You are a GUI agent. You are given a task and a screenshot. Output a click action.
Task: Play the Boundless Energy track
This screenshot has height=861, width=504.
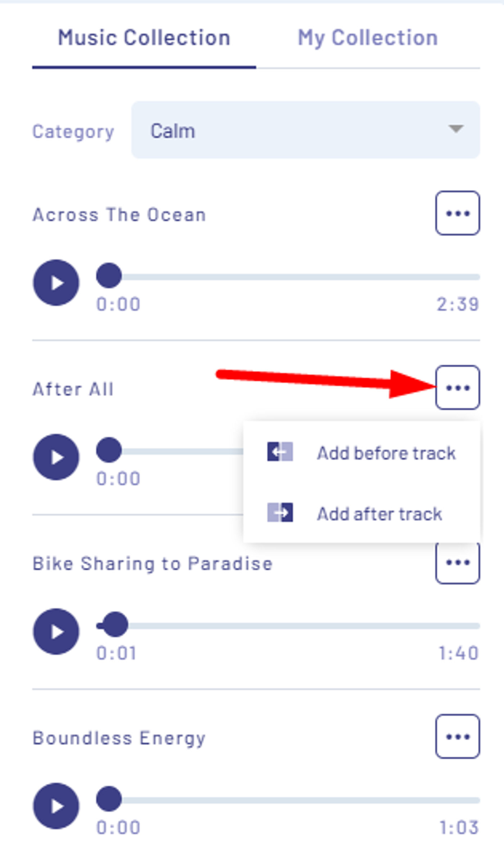pos(56,806)
